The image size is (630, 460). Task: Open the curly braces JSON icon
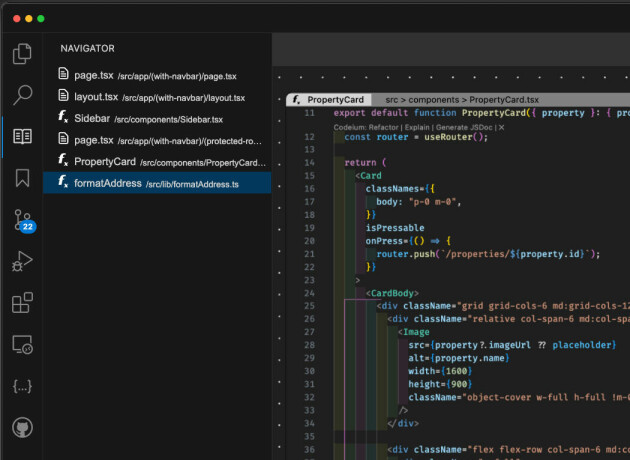(22, 386)
